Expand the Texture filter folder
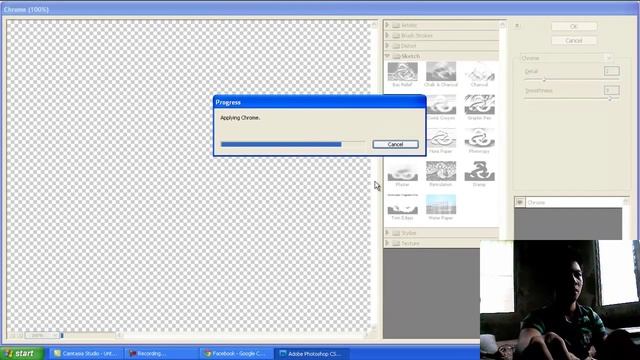Viewport: 640px width, 360px height. [x=387, y=243]
